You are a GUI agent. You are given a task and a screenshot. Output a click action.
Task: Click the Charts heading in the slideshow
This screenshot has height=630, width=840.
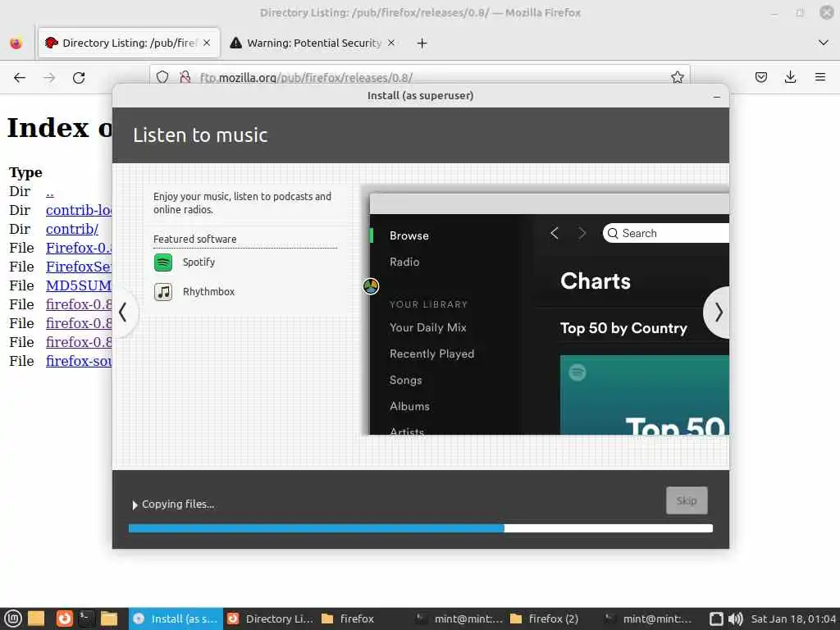(x=596, y=281)
